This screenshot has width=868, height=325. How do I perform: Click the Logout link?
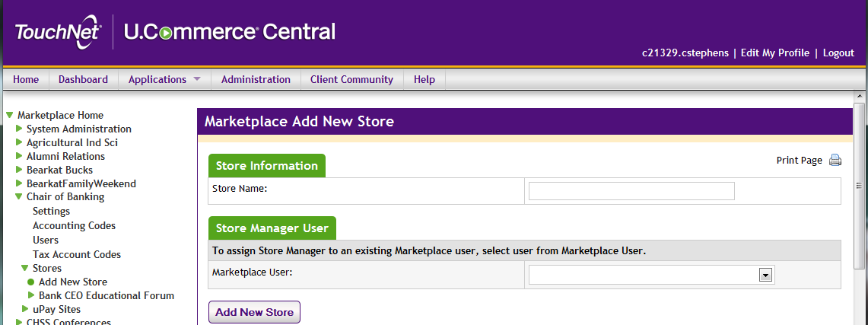coord(838,53)
